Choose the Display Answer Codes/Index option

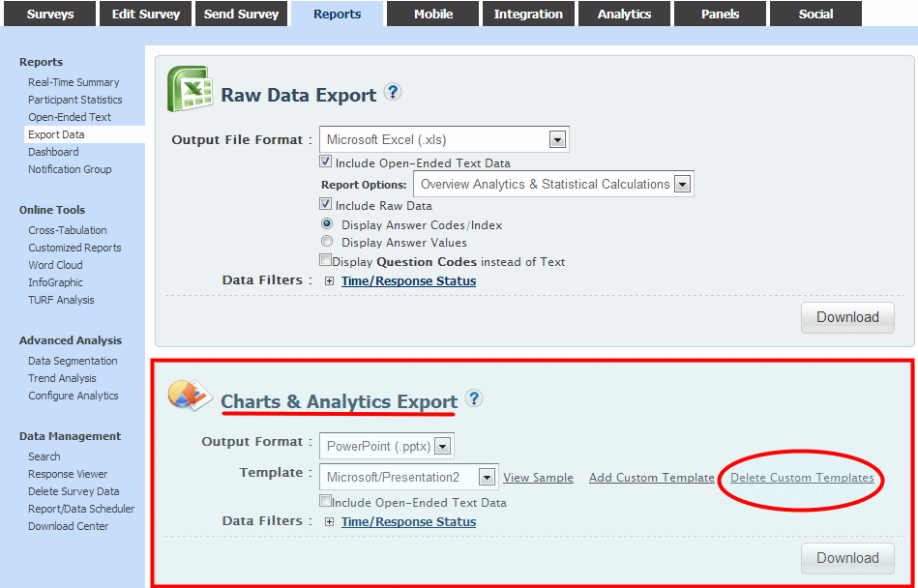pos(327,223)
